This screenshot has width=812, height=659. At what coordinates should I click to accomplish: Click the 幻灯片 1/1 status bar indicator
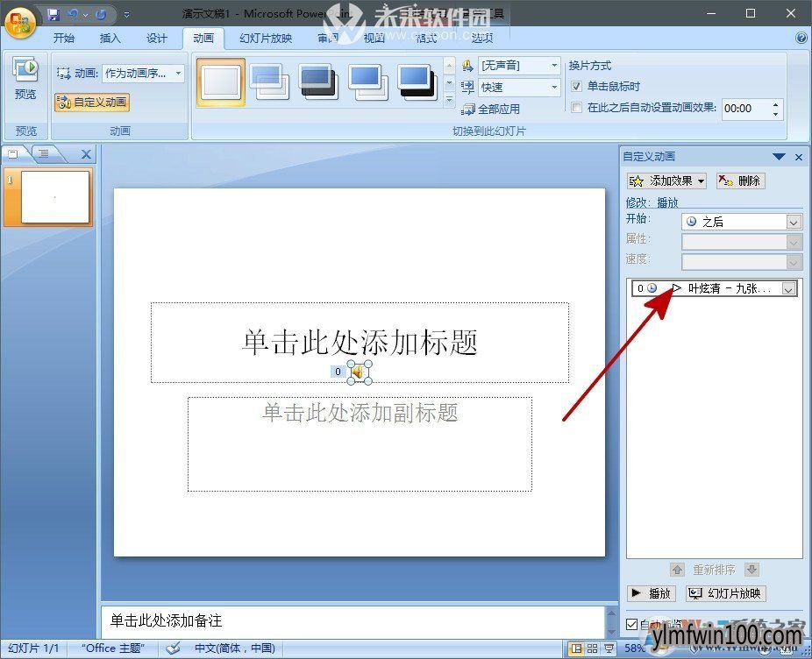[x=33, y=648]
